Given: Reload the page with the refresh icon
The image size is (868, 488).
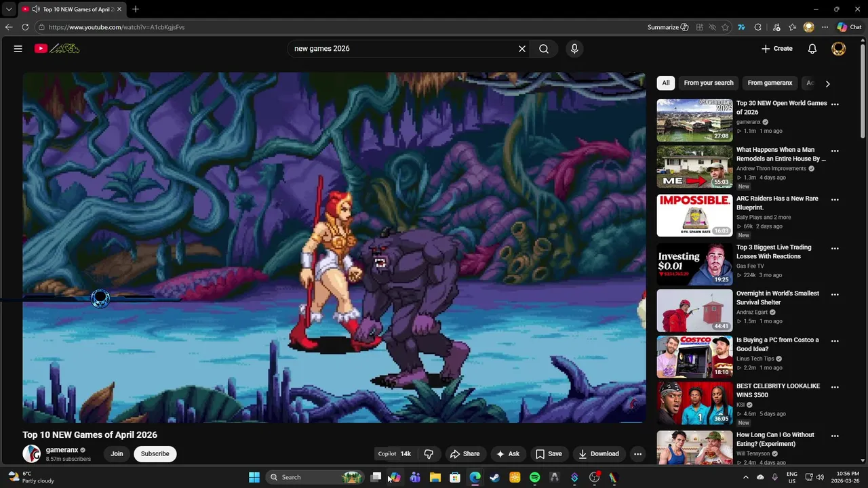Looking at the screenshot, I should click(x=25, y=27).
